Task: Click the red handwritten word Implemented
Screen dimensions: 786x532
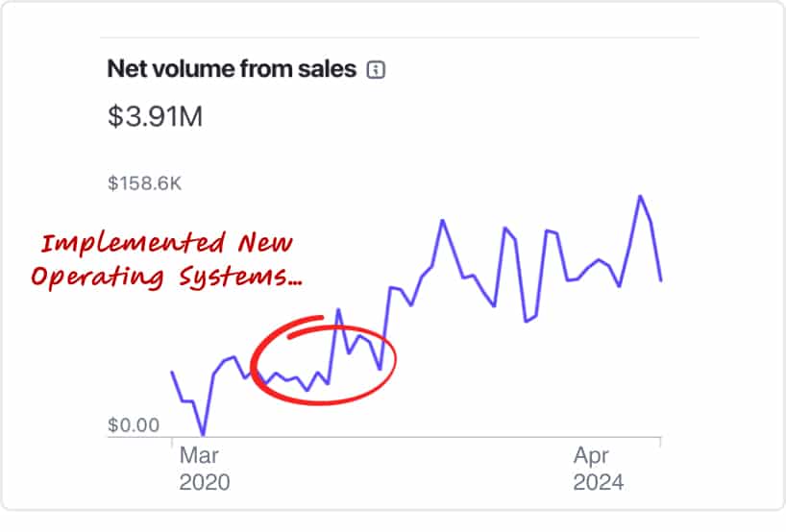Action: coord(133,244)
